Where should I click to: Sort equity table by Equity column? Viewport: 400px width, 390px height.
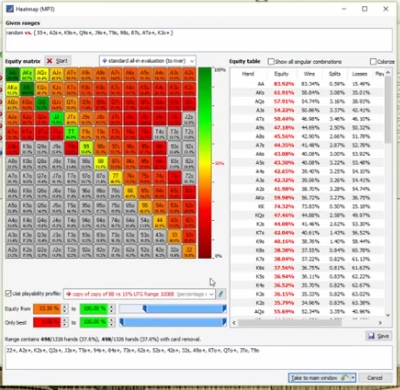[281, 74]
